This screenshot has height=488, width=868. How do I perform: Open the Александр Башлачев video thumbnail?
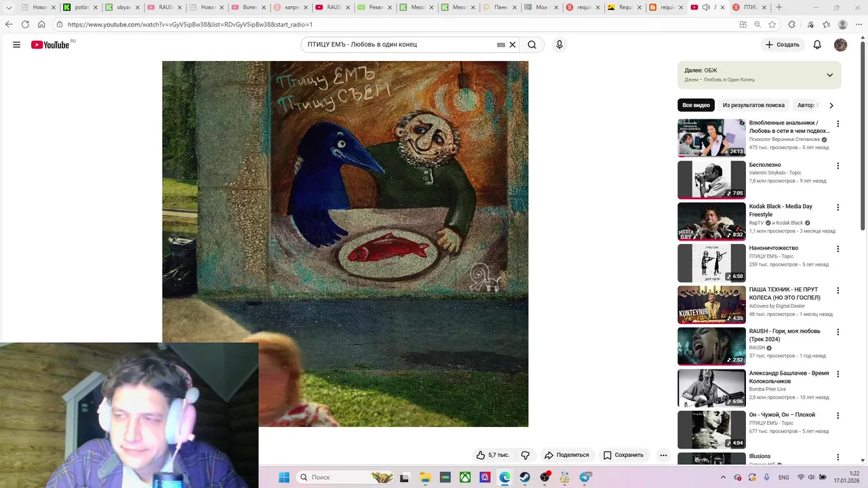[x=711, y=388]
